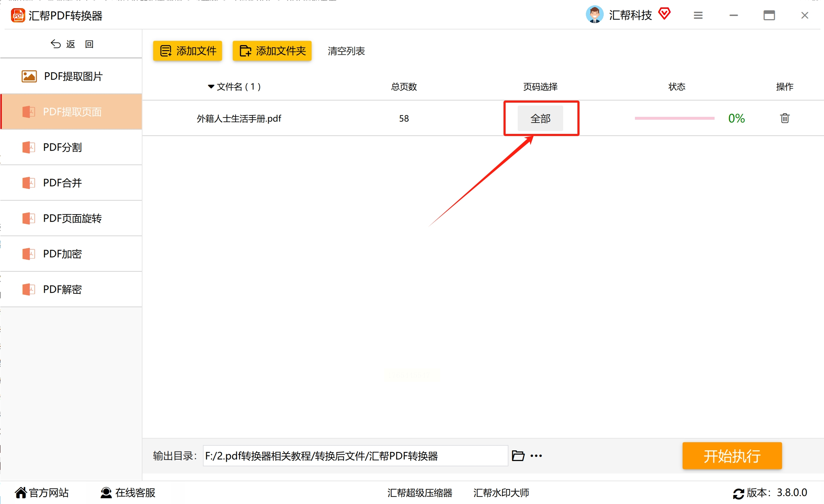This screenshot has width=824, height=504.
Task: Click the three-dot browse output path button
Action: tap(536, 456)
